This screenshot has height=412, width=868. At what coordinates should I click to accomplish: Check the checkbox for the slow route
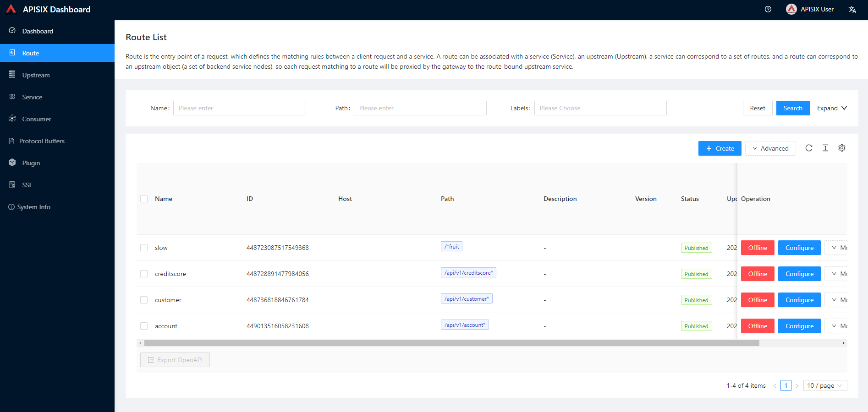(144, 248)
